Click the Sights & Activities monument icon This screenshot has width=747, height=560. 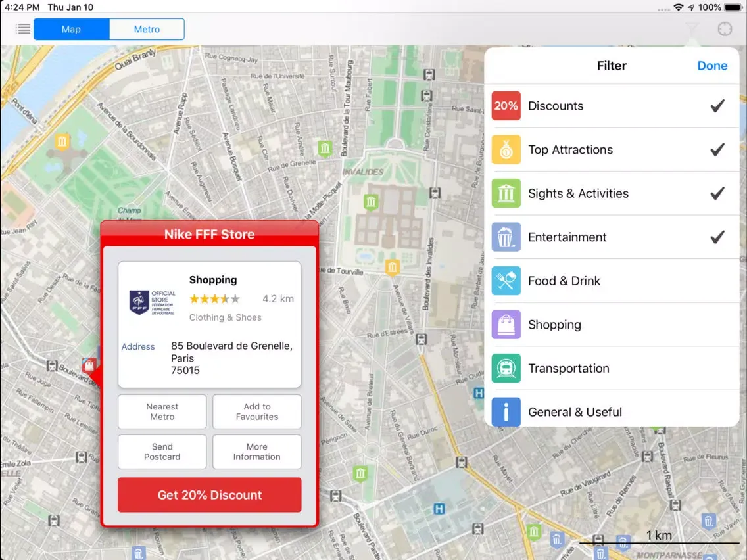point(506,193)
